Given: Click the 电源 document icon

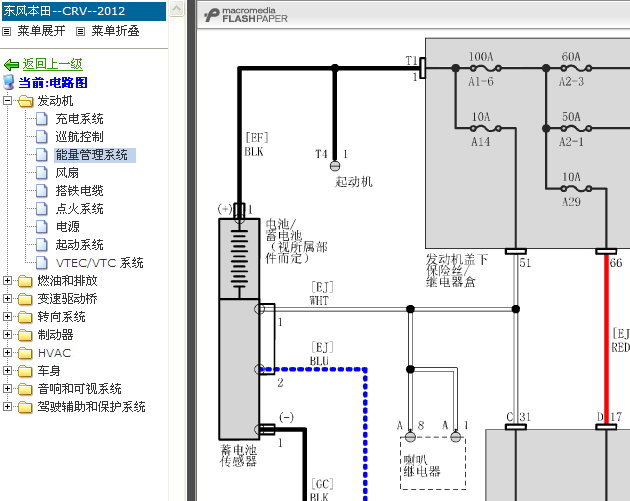Looking at the screenshot, I should pyautogui.click(x=42, y=227).
